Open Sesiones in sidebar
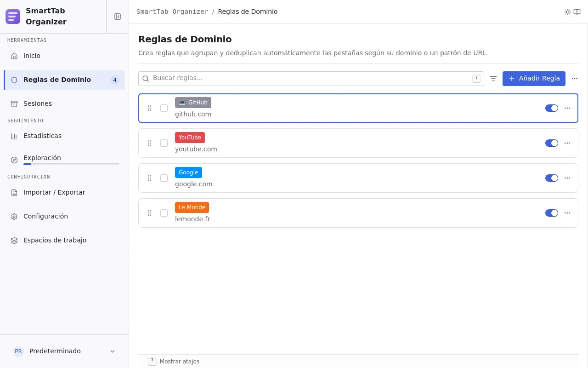Viewport: 588px width, 368px height. pos(64,103)
